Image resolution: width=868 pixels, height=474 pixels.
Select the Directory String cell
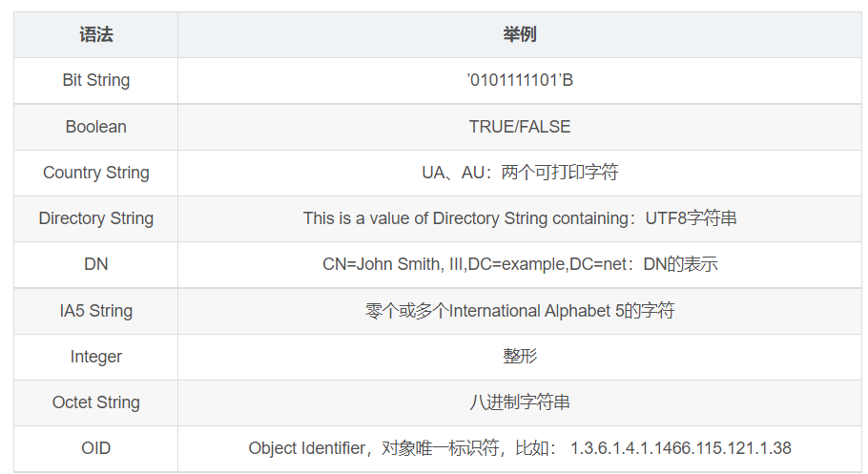point(95,218)
